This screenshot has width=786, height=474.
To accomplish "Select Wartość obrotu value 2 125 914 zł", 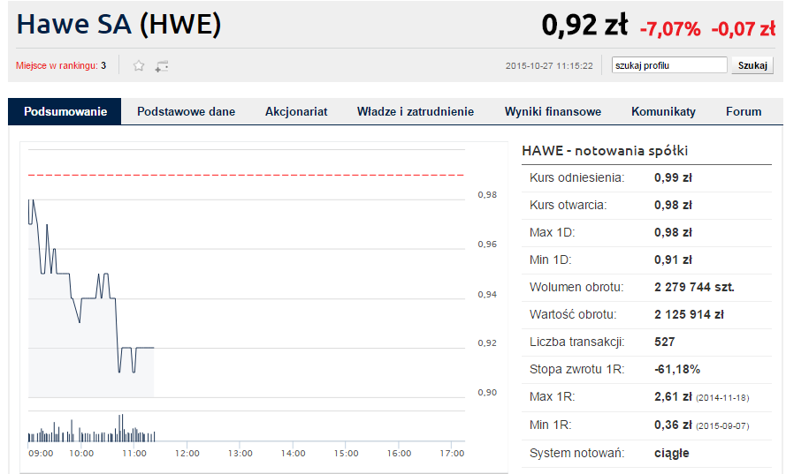I will pyautogui.click(x=689, y=315).
